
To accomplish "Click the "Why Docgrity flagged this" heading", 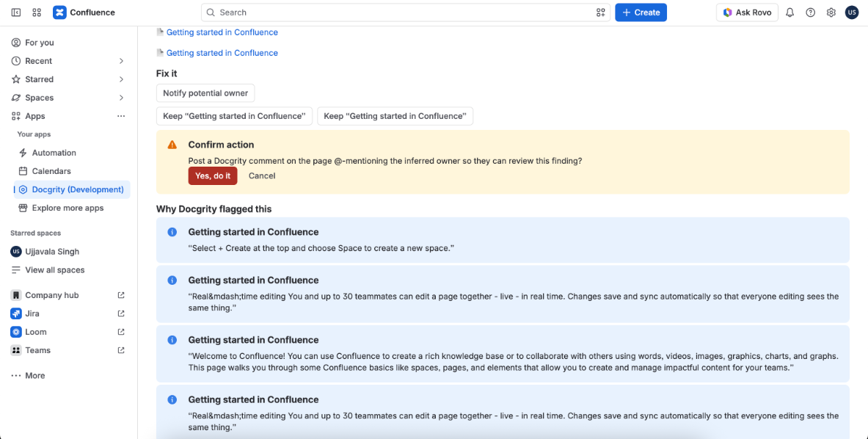I will pyautogui.click(x=214, y=209).
